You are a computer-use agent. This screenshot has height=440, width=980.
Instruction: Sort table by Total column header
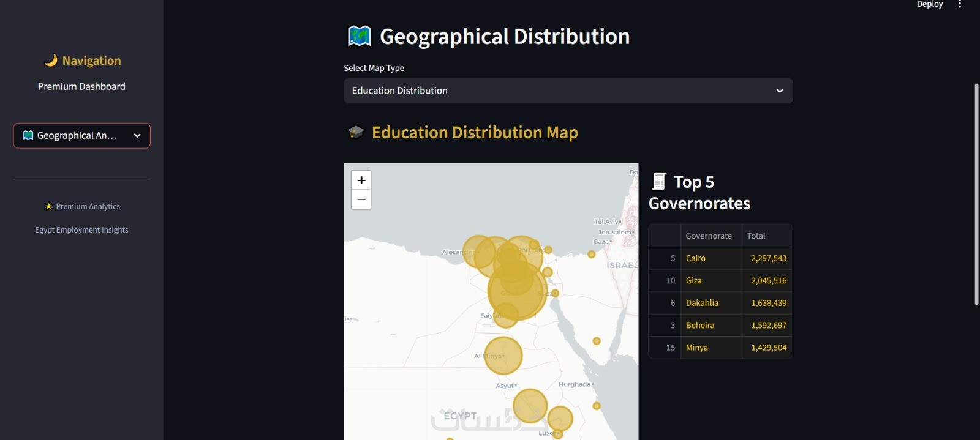coord(756,236)
